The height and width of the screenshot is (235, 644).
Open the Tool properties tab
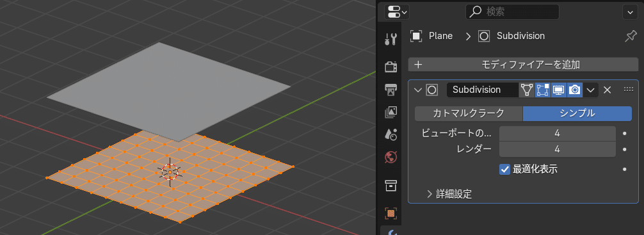pyautogui.click(x=390, y=40)
